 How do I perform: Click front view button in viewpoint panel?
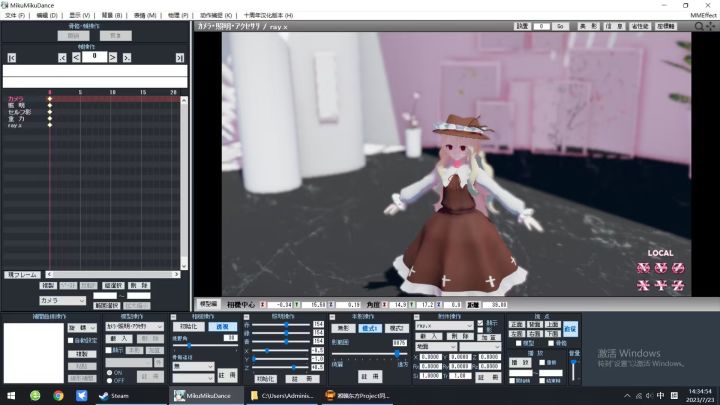(517, 325)
